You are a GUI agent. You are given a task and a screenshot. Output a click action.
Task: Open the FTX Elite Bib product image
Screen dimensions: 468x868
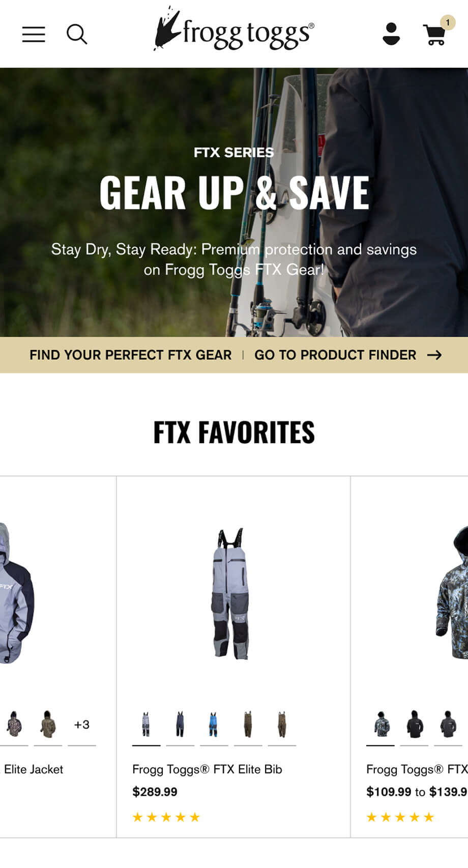pos(230,593)
